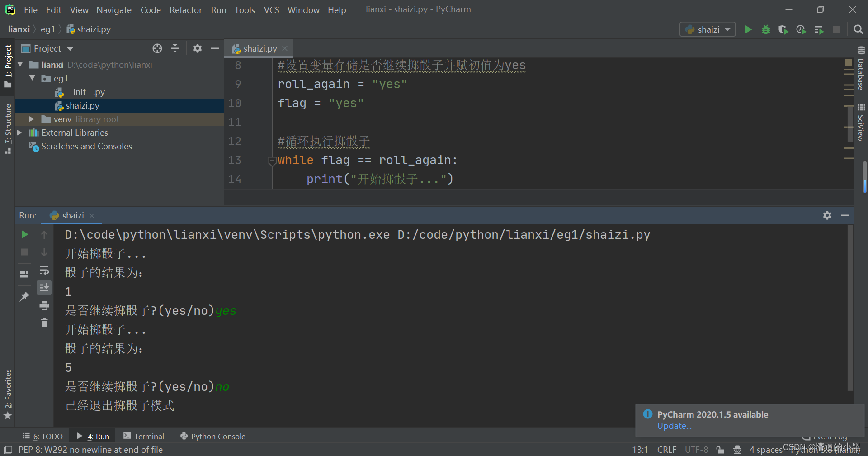Run with coverage shield icon
The width and height of the screenshot is (868, 456).
coord(783,29)
